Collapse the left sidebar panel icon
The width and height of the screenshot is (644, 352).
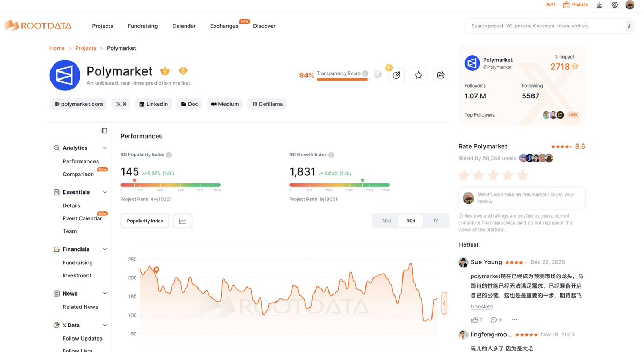click(105, 131)
